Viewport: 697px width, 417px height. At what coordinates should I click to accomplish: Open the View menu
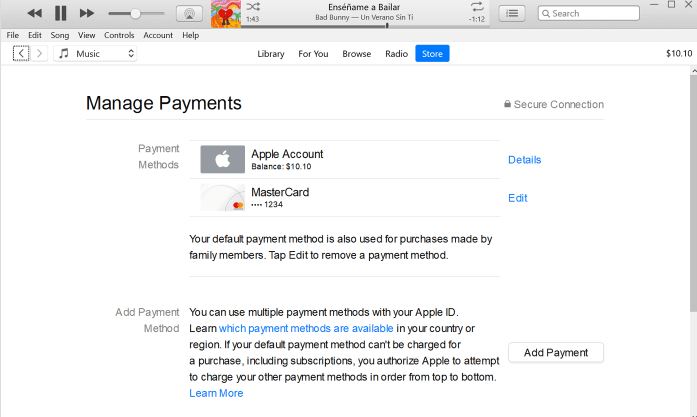pyautogui.click(x=86, y=35)
